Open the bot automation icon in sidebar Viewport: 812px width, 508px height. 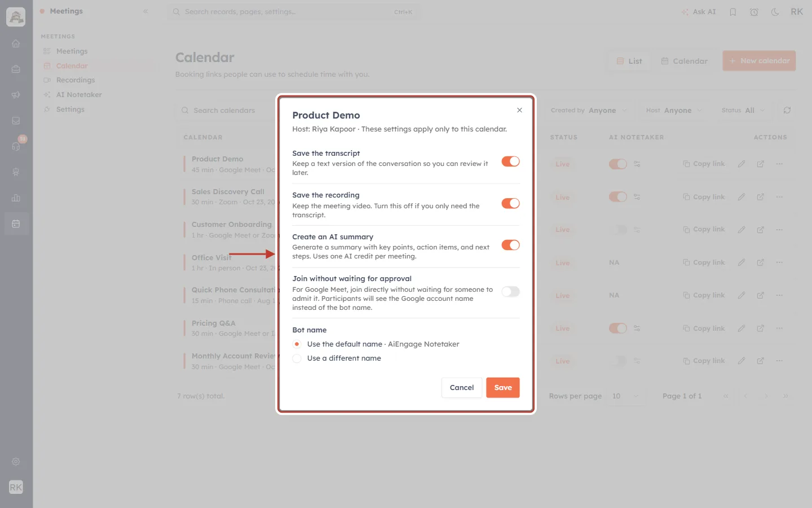pyautogui.click(x=16, y=172)
